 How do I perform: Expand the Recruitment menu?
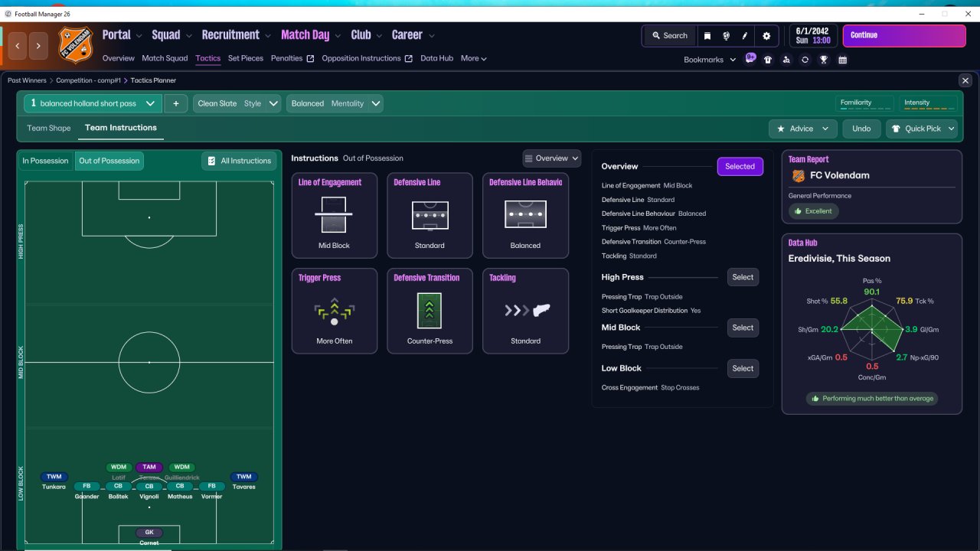[237, 35]
